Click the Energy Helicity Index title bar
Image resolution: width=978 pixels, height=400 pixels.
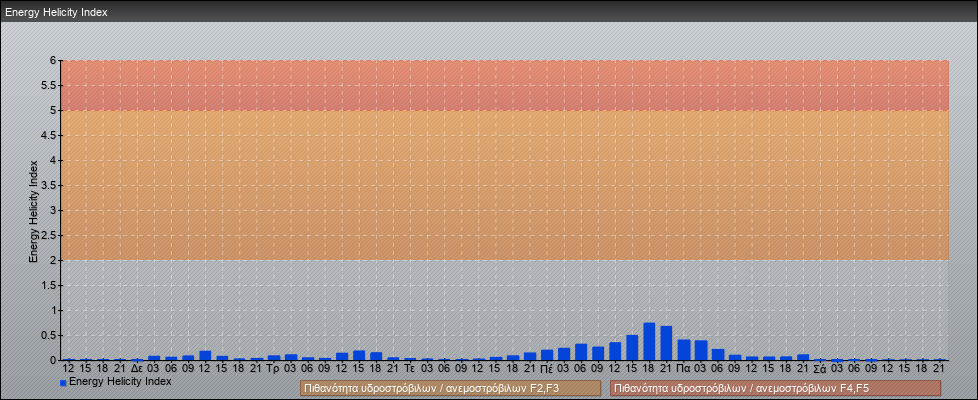[488, 12]
